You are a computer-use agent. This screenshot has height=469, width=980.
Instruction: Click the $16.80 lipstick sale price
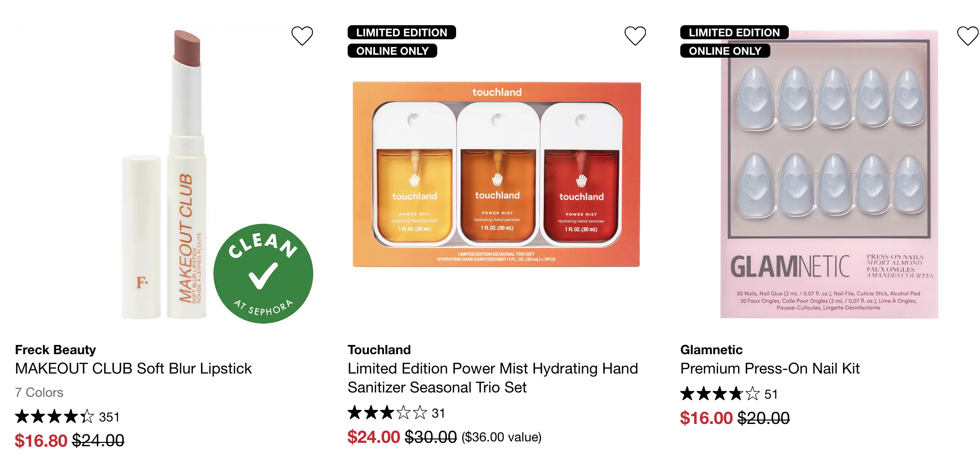pyautogui.click(x=41, y=441)
